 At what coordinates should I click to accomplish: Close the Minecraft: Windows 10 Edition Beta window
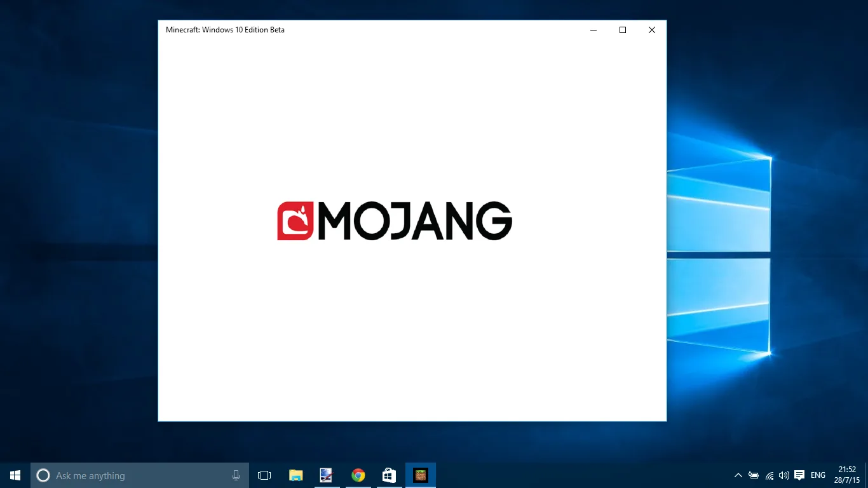coord(652,30)
